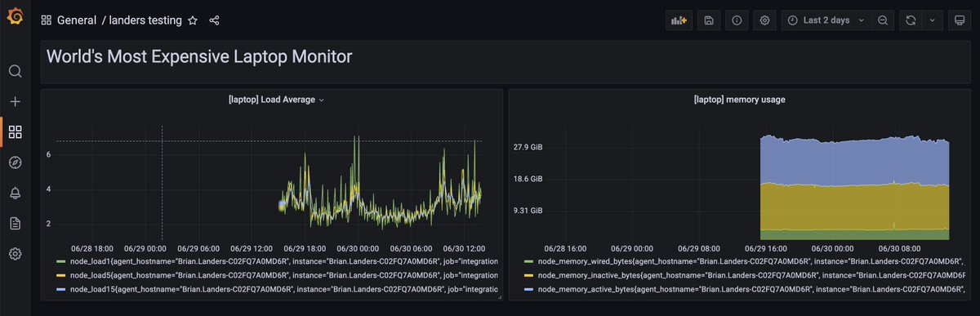Click the 06/29 12:00 axis label
Screen dimensions: 980x316
[252, 247]
